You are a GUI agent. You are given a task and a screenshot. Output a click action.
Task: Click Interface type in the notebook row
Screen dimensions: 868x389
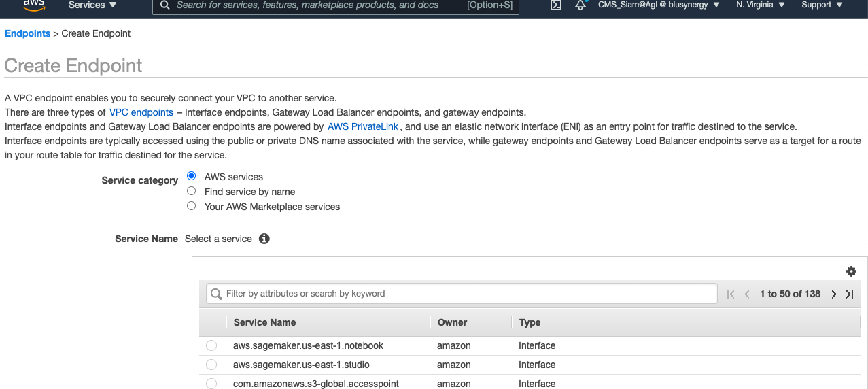coord(537,345)
